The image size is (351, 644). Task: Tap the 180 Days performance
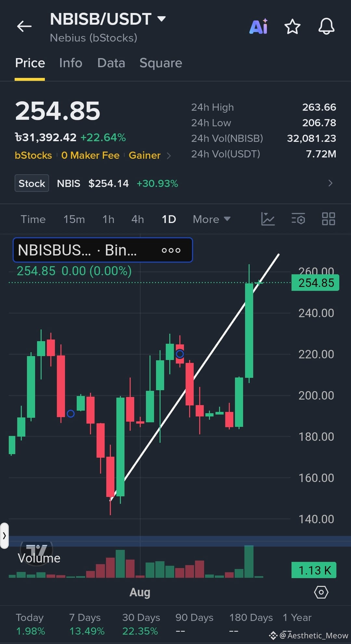251,624
